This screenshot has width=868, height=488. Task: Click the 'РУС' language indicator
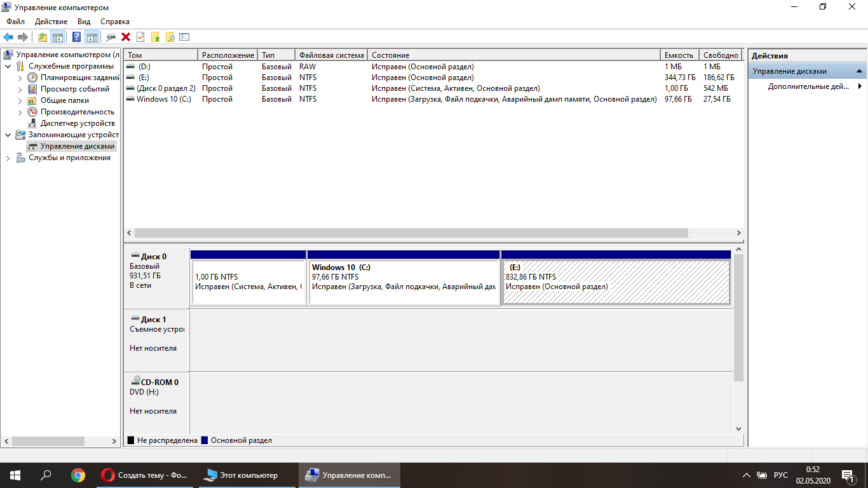point(781,475)
